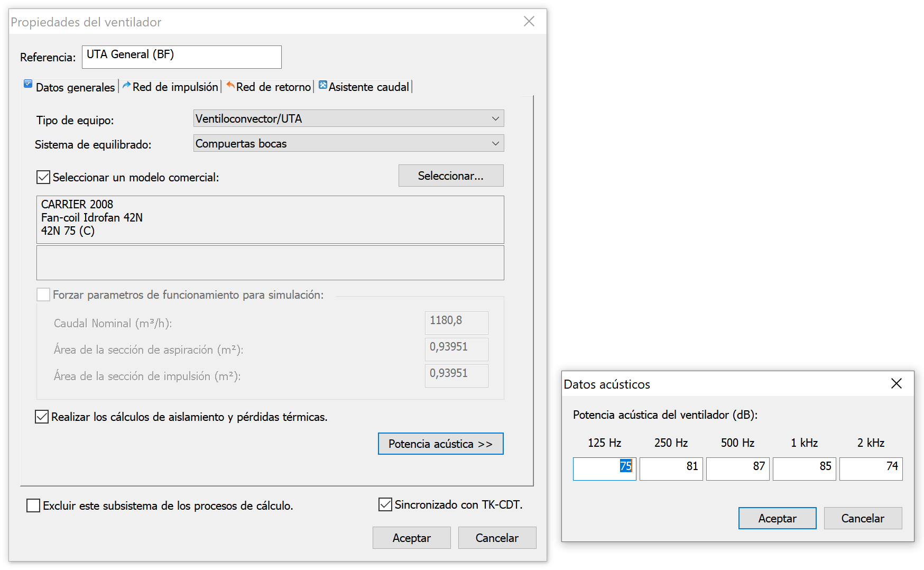Click the Seleccionar... button
The height and width of the screenshot is (570, 924).
point(451,176)
